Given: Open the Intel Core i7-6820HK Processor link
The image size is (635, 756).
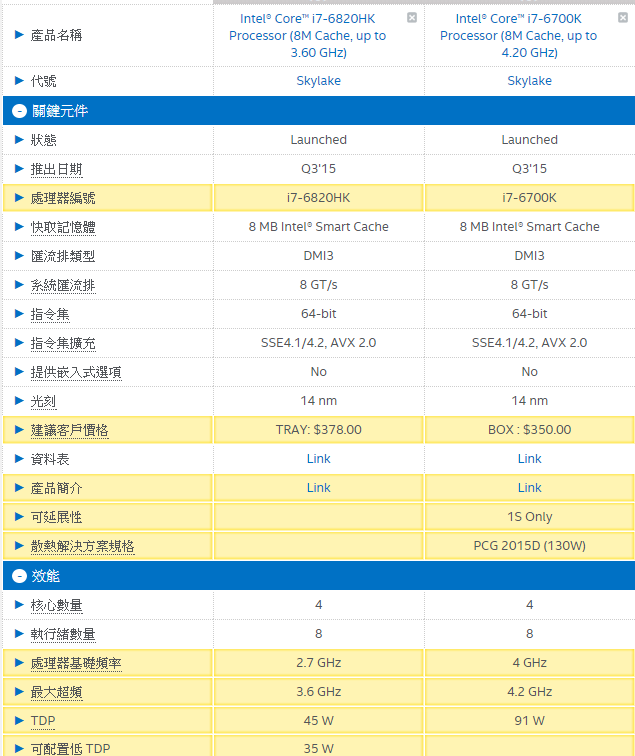Looking at the screenshot, I should (308, 36).
